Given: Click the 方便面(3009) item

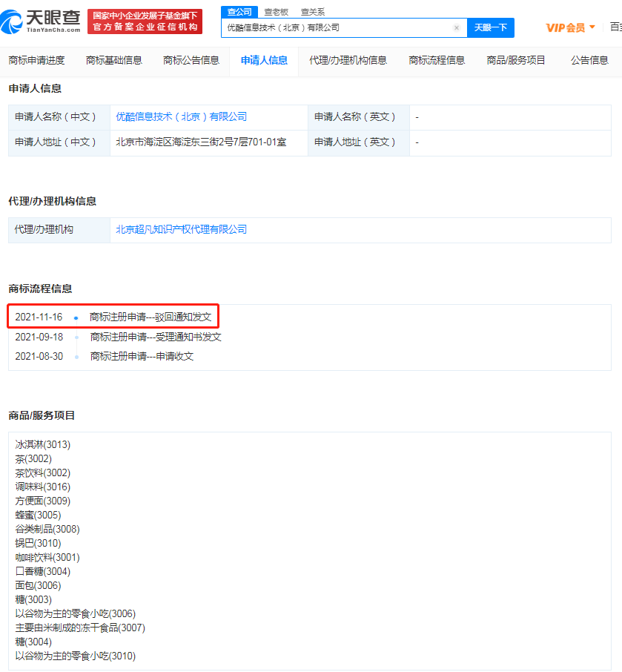Looking at the screenshot, I should (43, 501).
